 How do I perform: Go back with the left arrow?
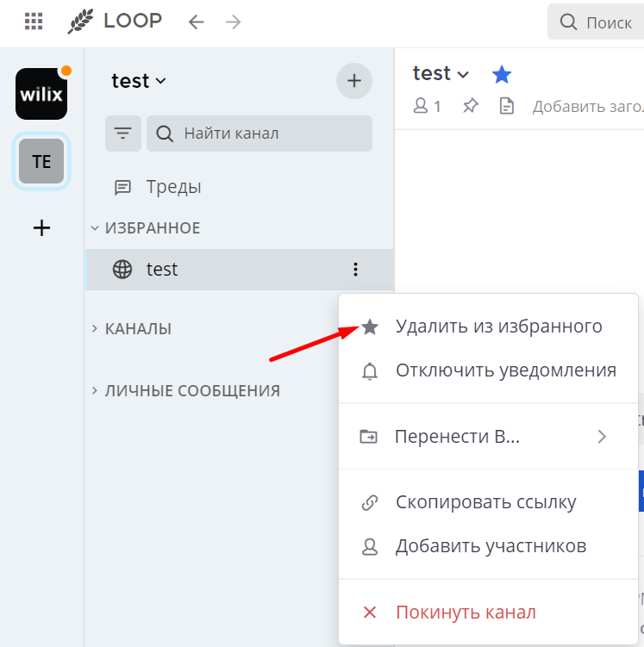coord(196,22)
